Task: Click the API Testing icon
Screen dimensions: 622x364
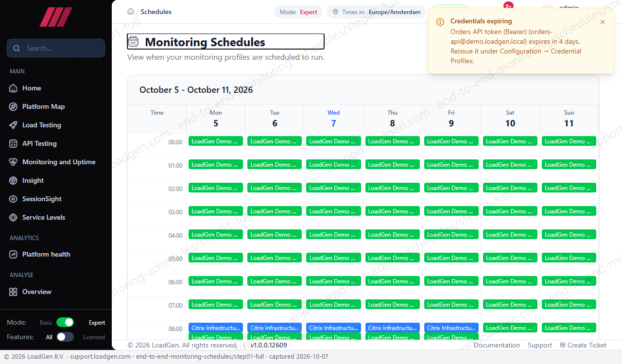Action: [13, 143]
